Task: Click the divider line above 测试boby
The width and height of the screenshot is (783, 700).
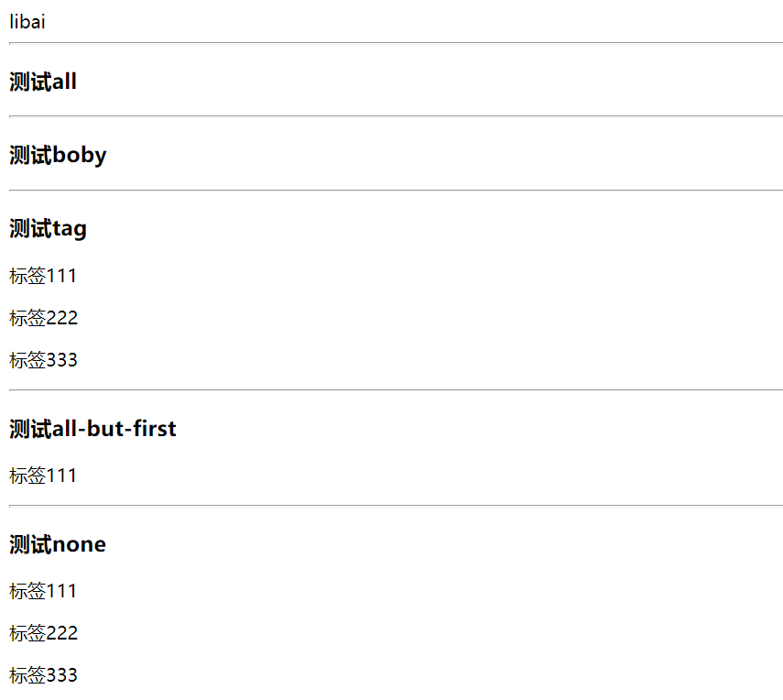Action: 396,116
